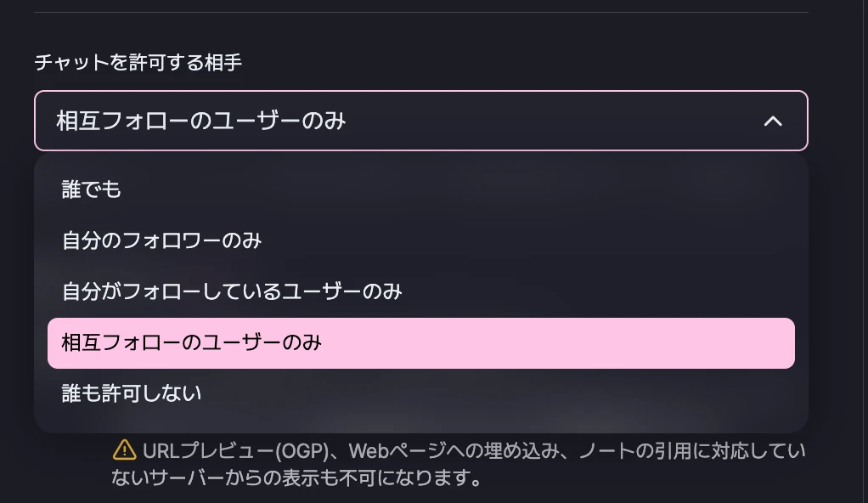The width and height of the screenshot is (868, 503).
Task: Select the 誰でも option
Action: [x=92, y=189]
